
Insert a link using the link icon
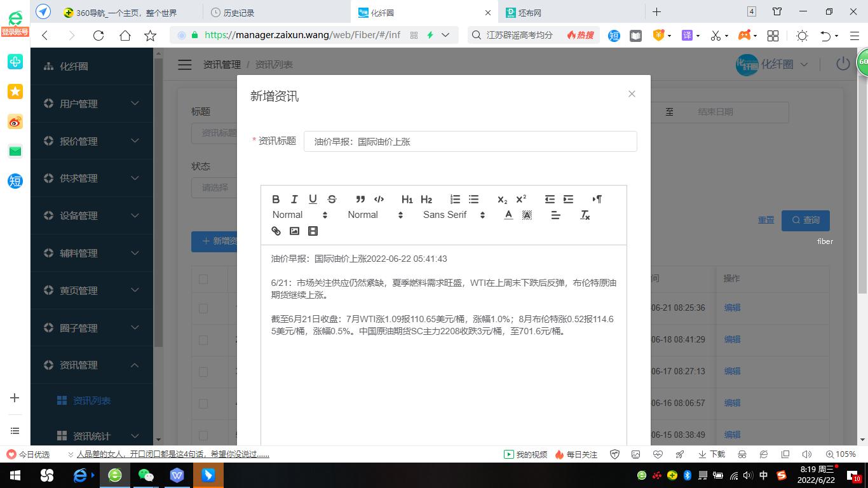pyautogui.click(x=276, y=231)
